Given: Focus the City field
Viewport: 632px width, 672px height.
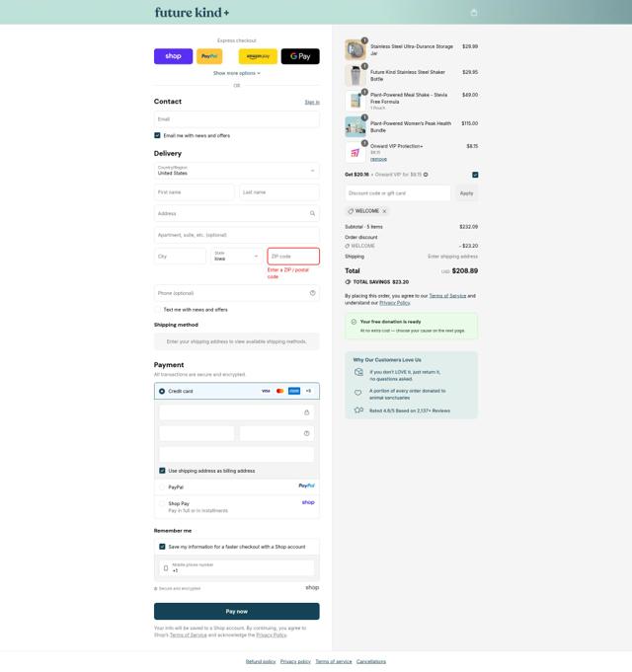Looking at the screenshot, I should pos(180,257).
